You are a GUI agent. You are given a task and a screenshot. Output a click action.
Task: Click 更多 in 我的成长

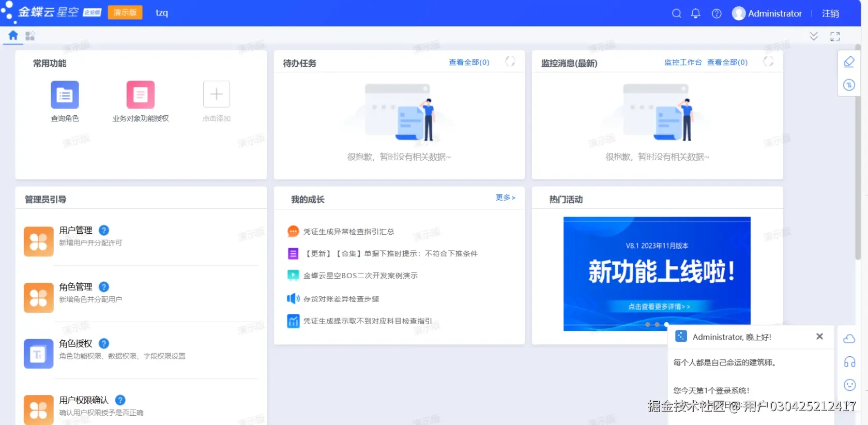[x=505, y=198]
